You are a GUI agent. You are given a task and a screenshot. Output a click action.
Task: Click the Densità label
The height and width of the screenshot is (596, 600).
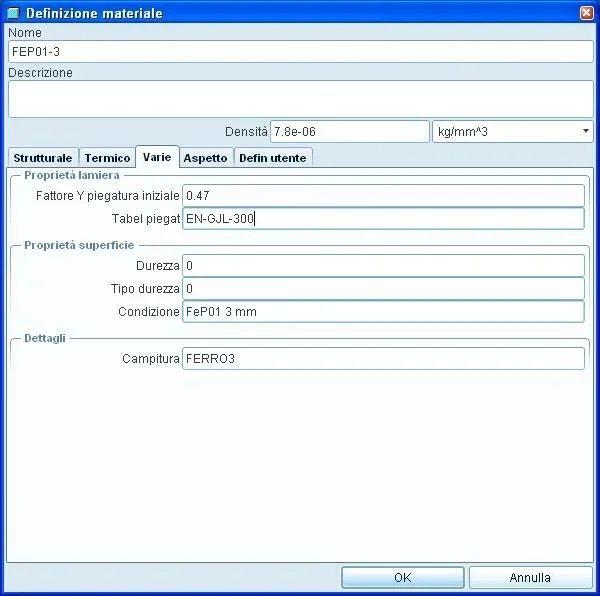pyautogui.click(x=246, y=132)
